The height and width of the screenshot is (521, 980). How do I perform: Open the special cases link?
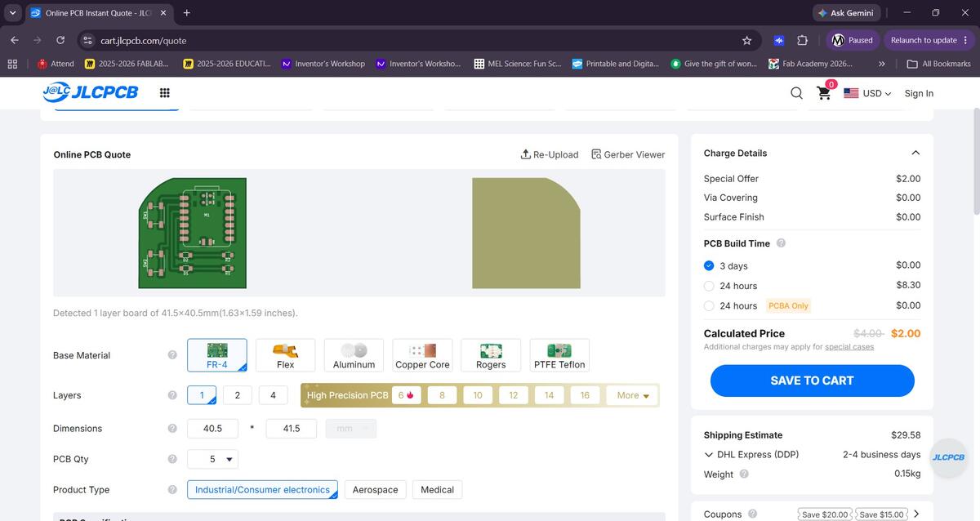point(849,347)
